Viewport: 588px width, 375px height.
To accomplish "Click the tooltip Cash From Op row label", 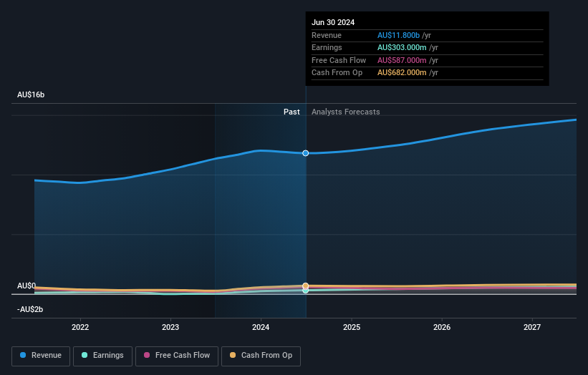I will (x=337, y=73).
